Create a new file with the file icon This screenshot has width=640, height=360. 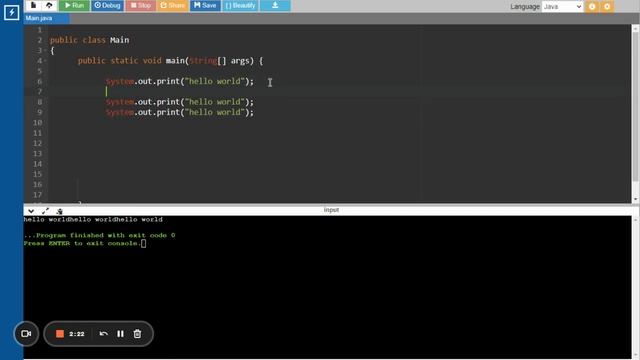pos(33,5)
